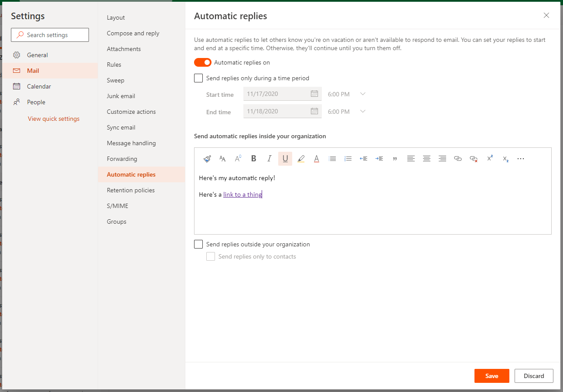Open Forwarding settings
Viewport: 563px width, 392px height.
(141, 159)
